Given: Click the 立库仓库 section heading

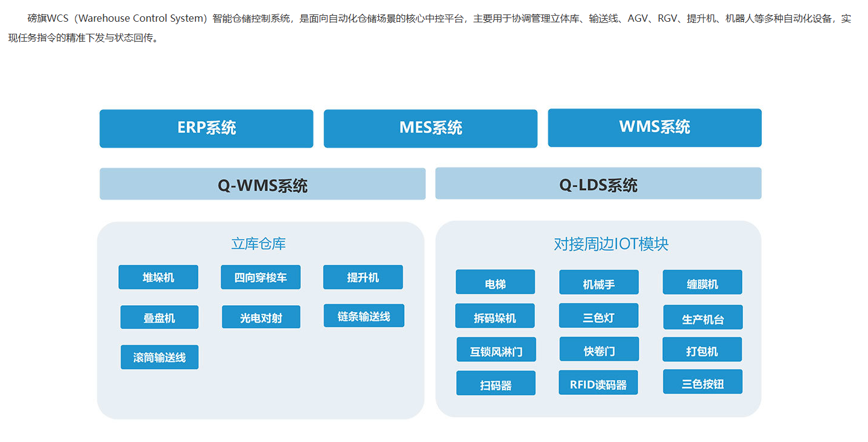Looking at the screenshot, I should (258, 244).
